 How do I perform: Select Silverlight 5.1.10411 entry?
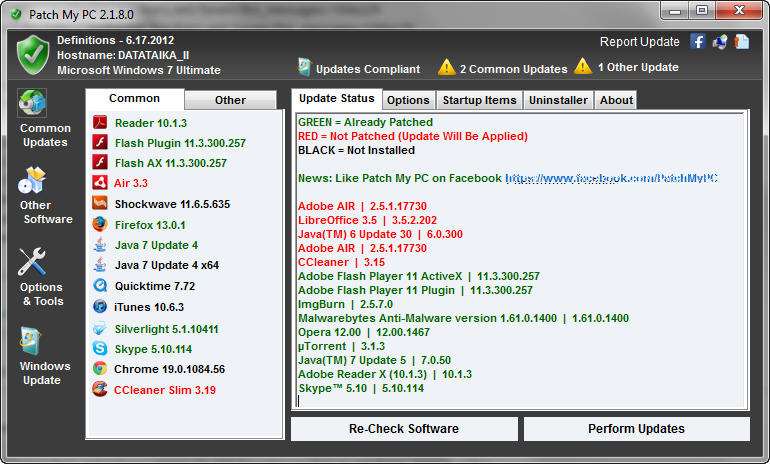click(166, 329)
